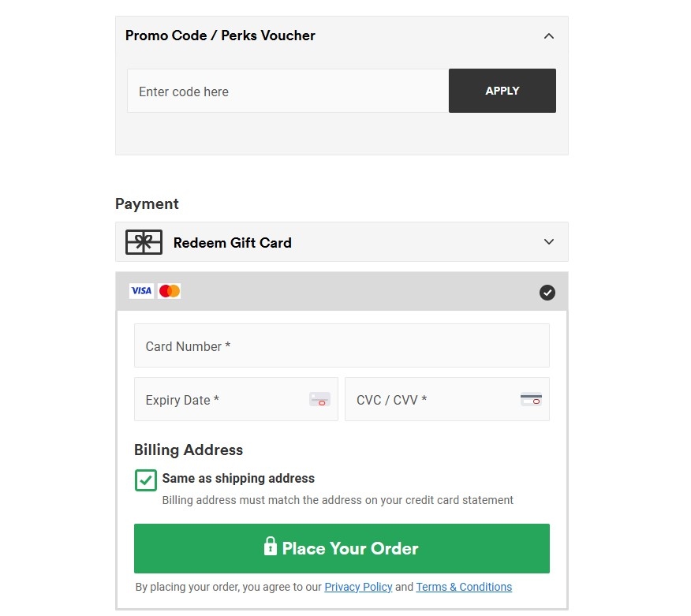Collapse the Promo Code / Perks Voucher section
Screen dimensions: 691x616
[x=548, y=35]
